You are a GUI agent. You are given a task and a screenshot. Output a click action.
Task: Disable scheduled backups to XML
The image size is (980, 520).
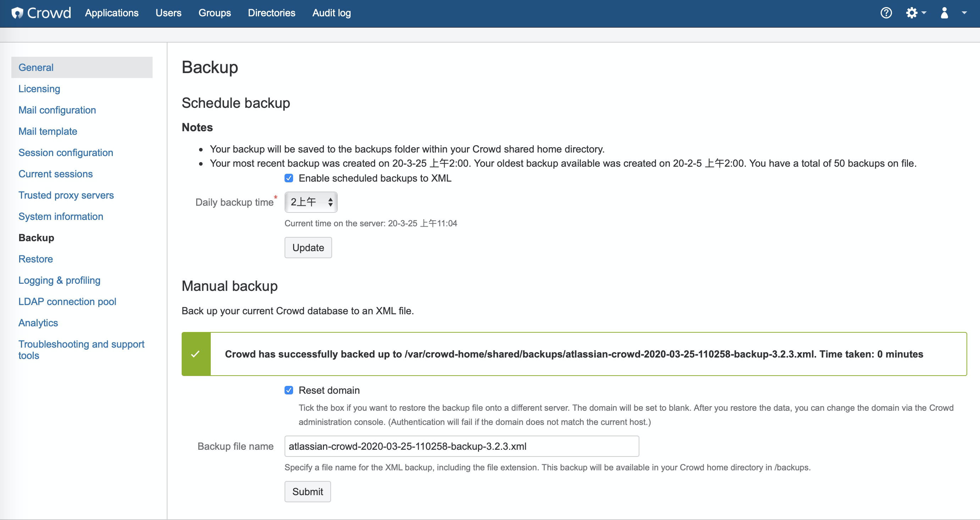(289, 178)
